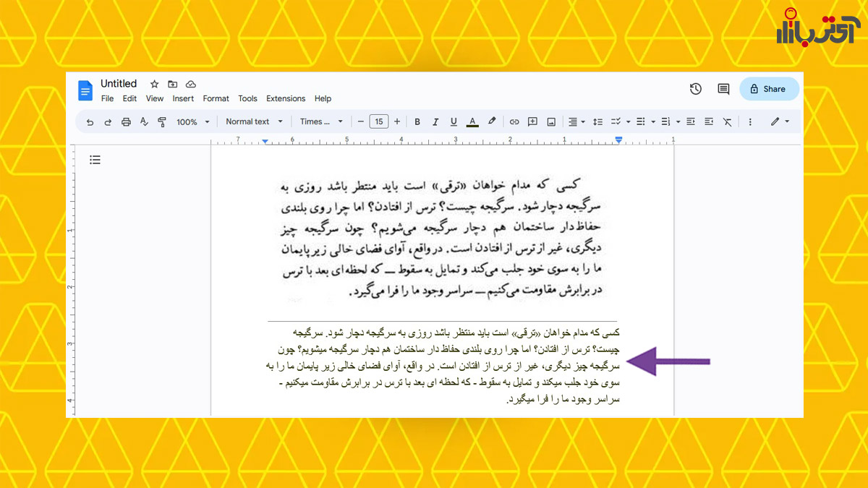Open the File menu
This screenshot has width=868, height=488.
107,98
